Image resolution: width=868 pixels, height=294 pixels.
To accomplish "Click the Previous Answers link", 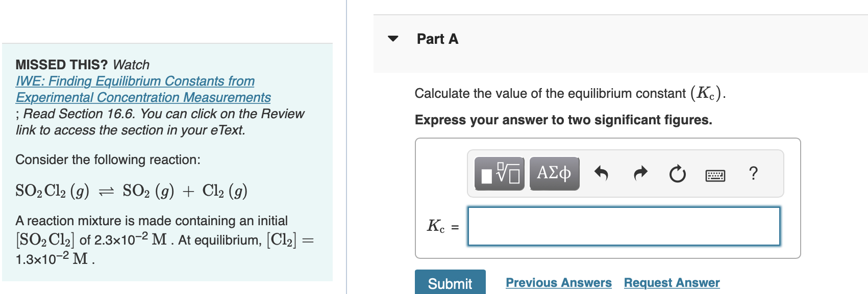I will (558, 282).
